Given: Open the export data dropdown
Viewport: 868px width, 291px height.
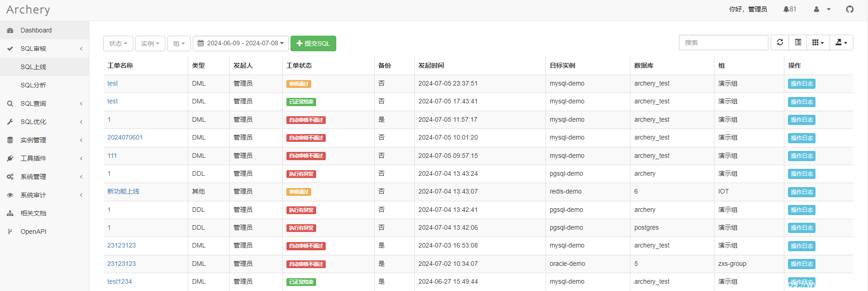Looking at the screenshot, I should [x=841, y=43].
